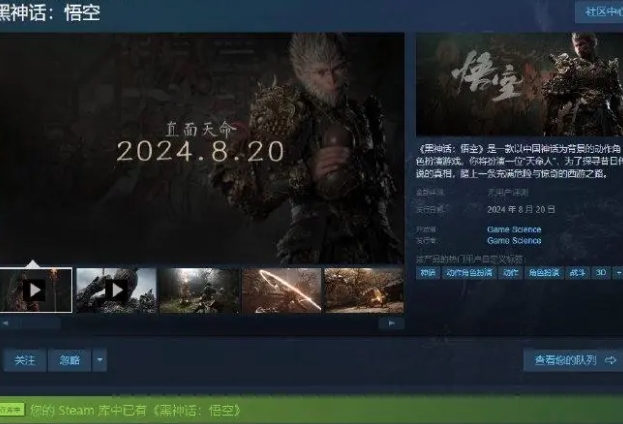Select the 动作角色扮演 tag
The width and height of the screenshot is (623, 424).
[x=469, y=273]
